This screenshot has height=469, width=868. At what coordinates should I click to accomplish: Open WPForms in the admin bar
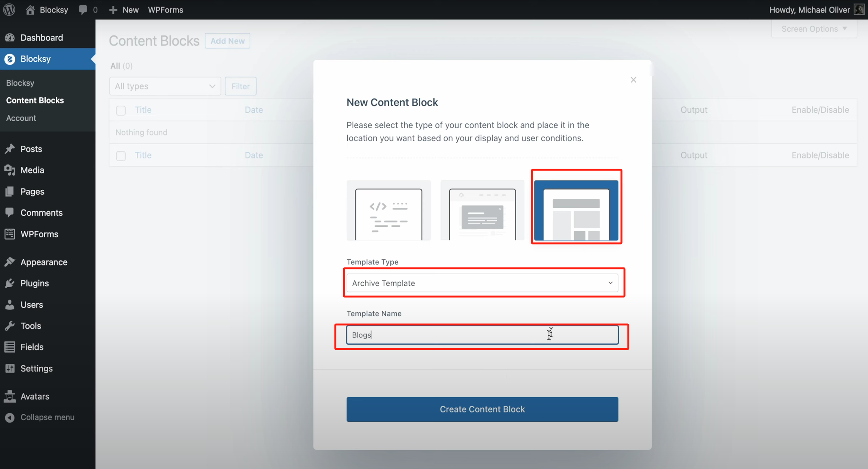(165, 10)
